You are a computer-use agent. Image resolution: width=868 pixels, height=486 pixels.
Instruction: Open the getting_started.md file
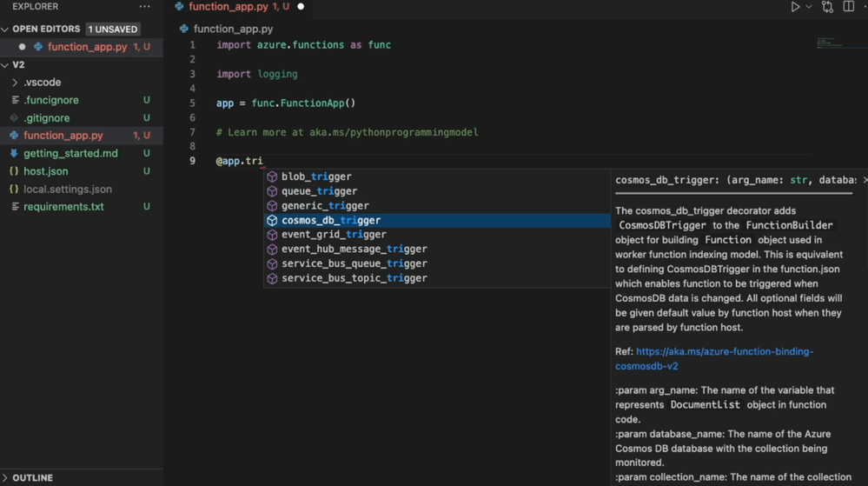click(x=70, y=154)
